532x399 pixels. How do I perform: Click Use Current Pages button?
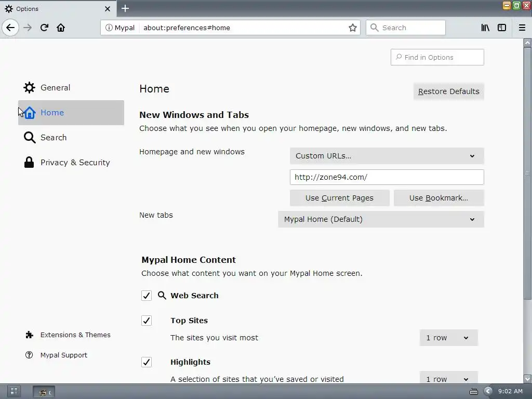tap(339, 198)
